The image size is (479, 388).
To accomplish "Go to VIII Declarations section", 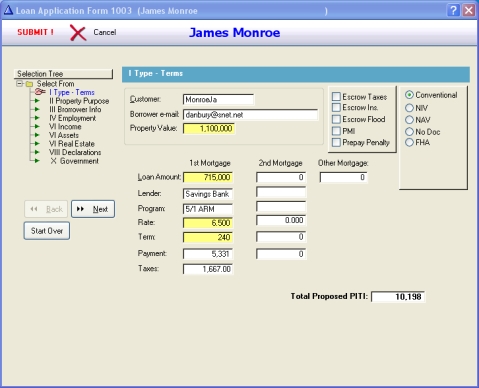I will tap(75, 152).
